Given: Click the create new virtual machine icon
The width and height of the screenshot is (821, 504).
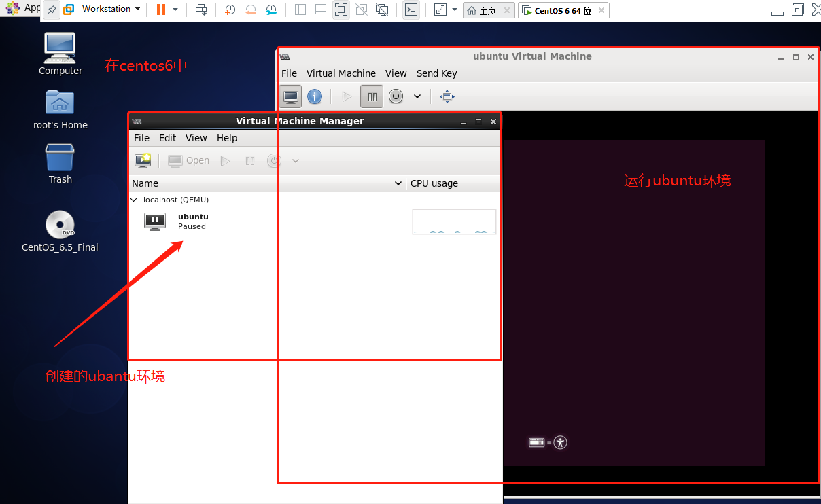Looking at the screenshot, I should pos(143,161).
